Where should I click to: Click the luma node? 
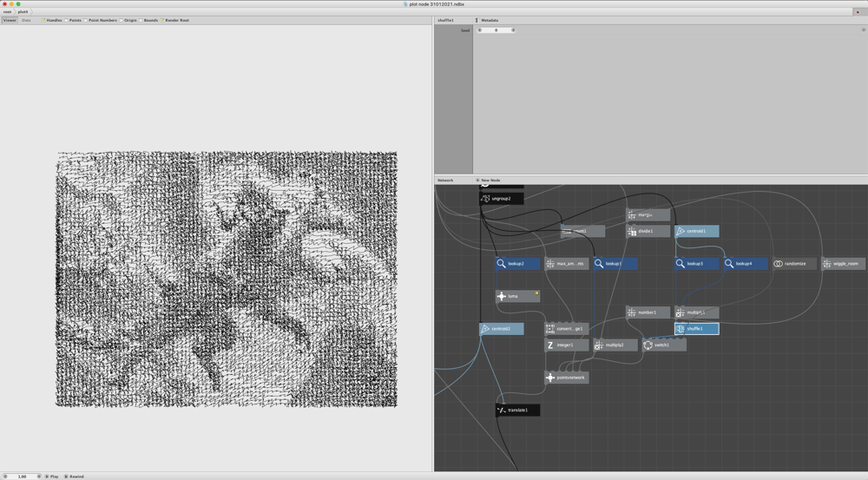click(517, 296)
